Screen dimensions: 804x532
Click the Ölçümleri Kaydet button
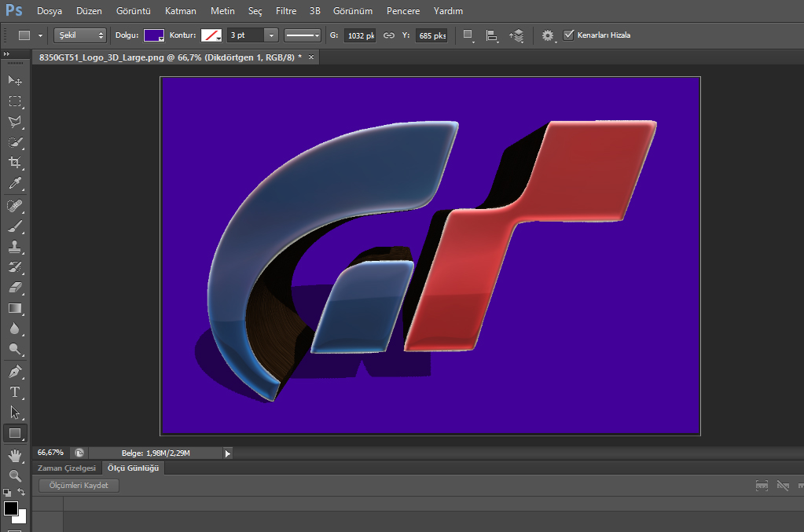pyautogui.click(x=79, y=485)
